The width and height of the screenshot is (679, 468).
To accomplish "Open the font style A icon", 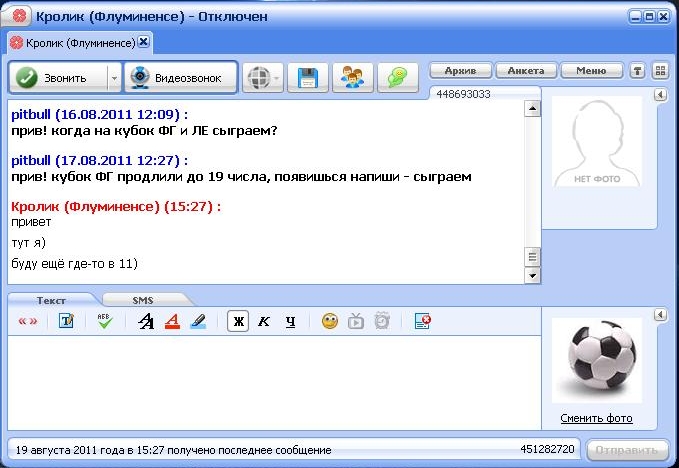I will point(146,321).
